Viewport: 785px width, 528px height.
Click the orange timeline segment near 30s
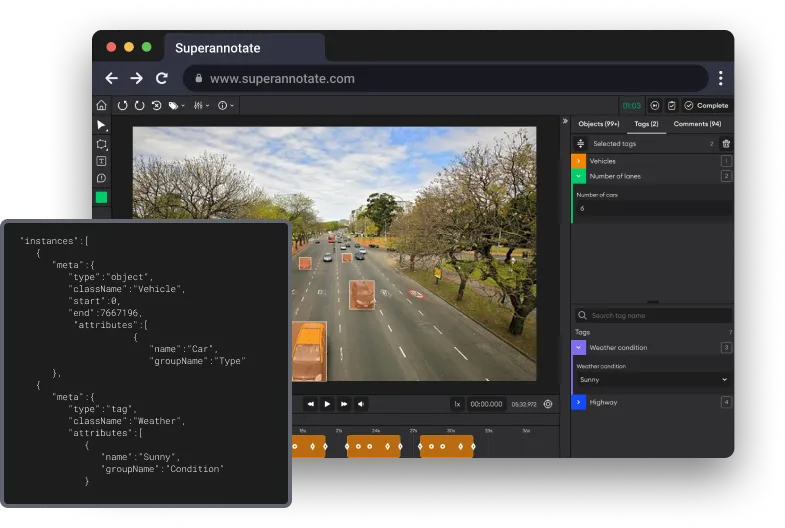click(x=447, y=446)
